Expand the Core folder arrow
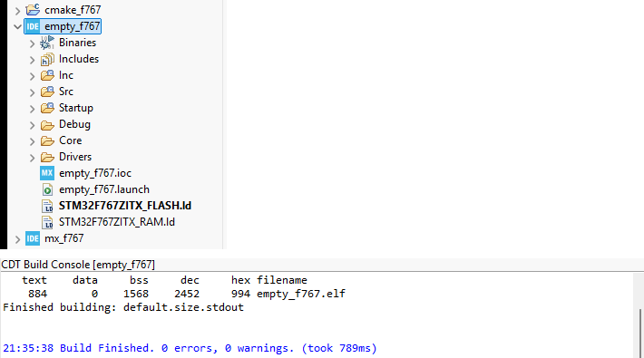Viewport: 644px width, 358px height. point(32,141)
